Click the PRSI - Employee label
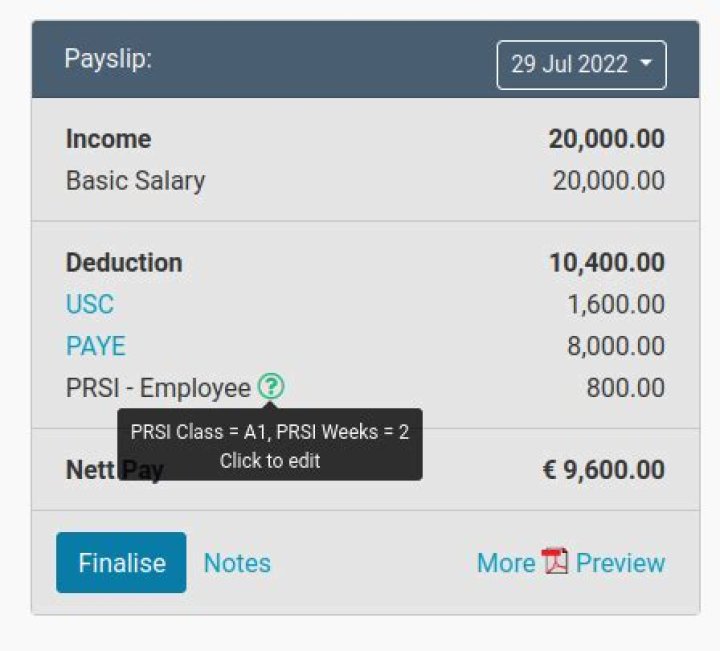720x651 pixels. tap(158, 388)
